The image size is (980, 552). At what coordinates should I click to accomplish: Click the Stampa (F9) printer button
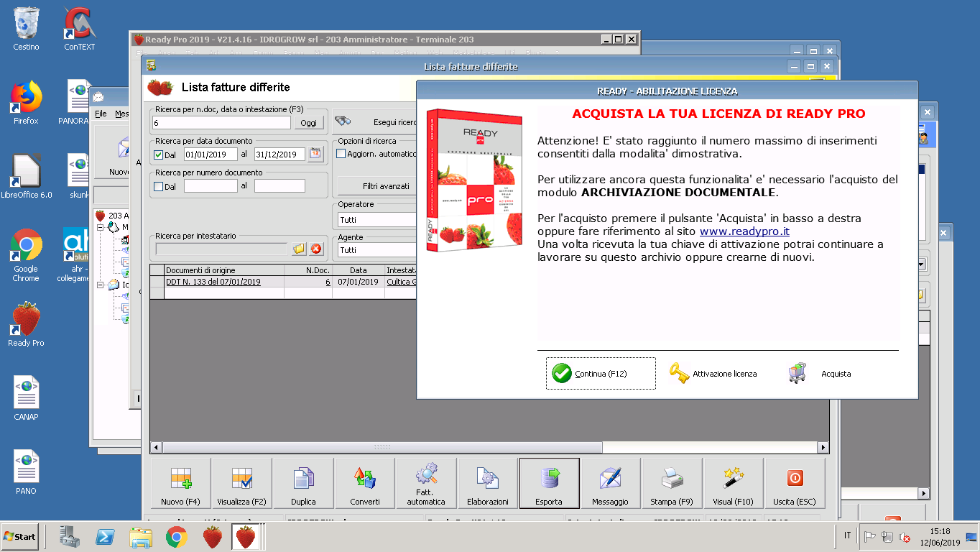tap(672, 484)
